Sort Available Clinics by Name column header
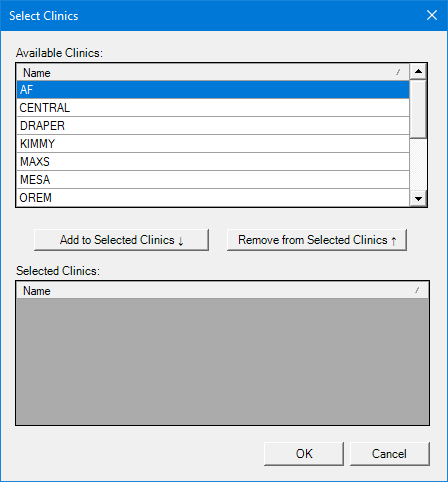The width and height of the screenshot is (448, 482). click(x=213, y=72)
